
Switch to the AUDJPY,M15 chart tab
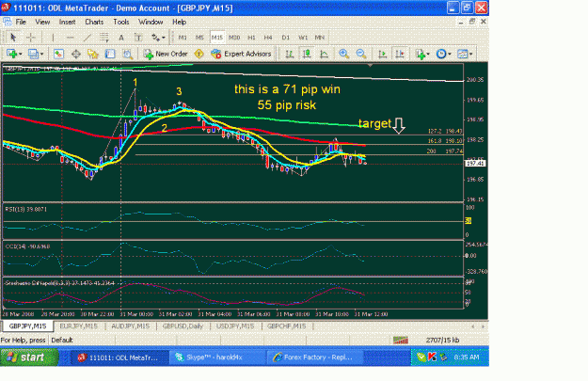(131, 326)
